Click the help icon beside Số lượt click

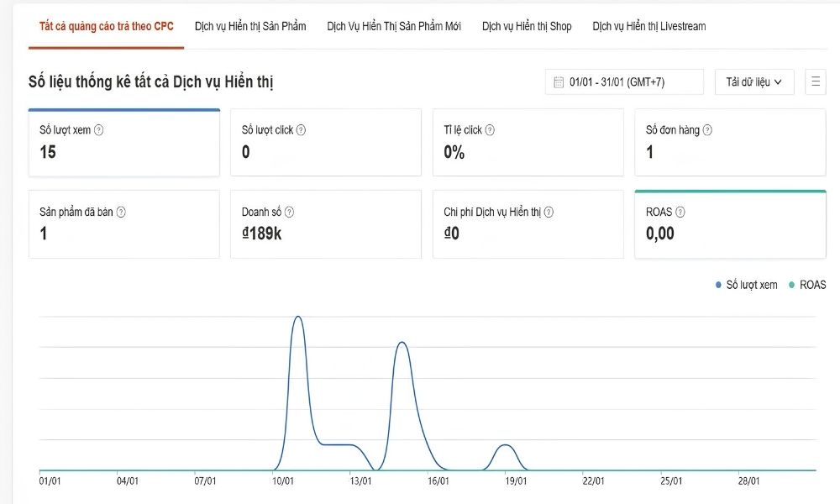click(x=301, y=130)
